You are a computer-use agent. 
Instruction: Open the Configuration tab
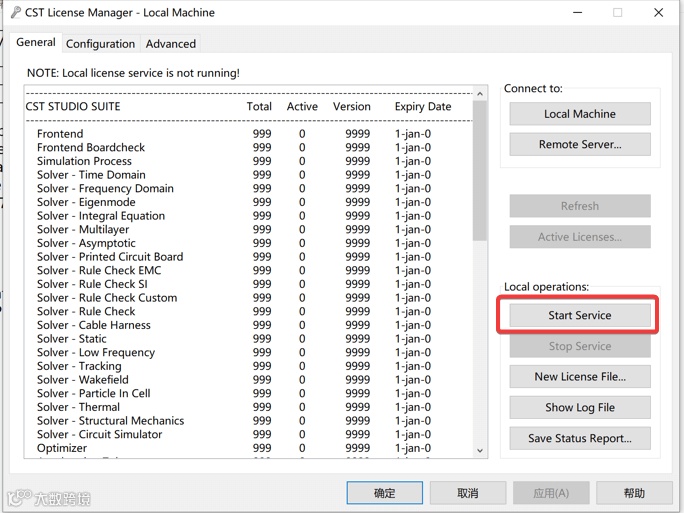[x=100, y=44]
